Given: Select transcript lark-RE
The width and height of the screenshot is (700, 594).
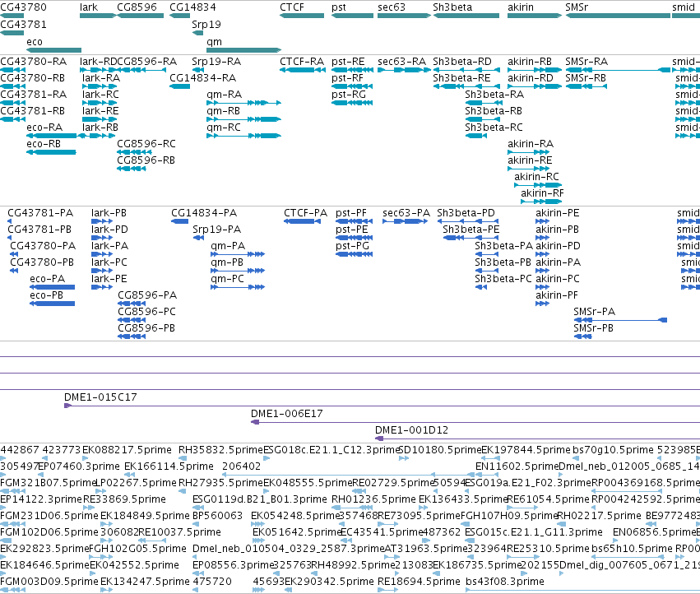Looking at the screenshot, I should coord(100,111).
